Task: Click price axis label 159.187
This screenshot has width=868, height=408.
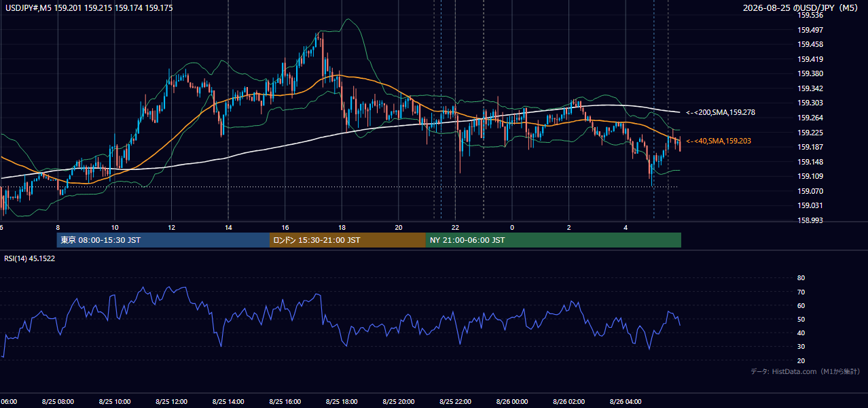Action: 810,148
